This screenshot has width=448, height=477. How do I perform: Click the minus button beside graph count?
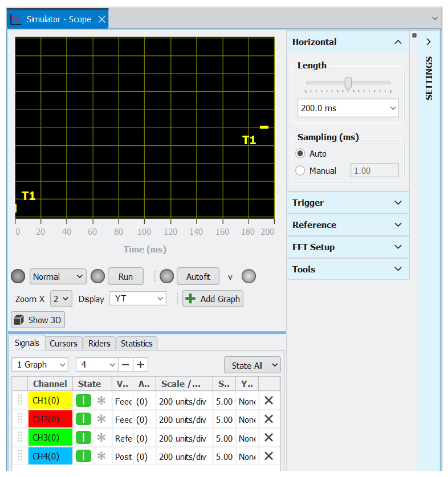coord(126,365)
